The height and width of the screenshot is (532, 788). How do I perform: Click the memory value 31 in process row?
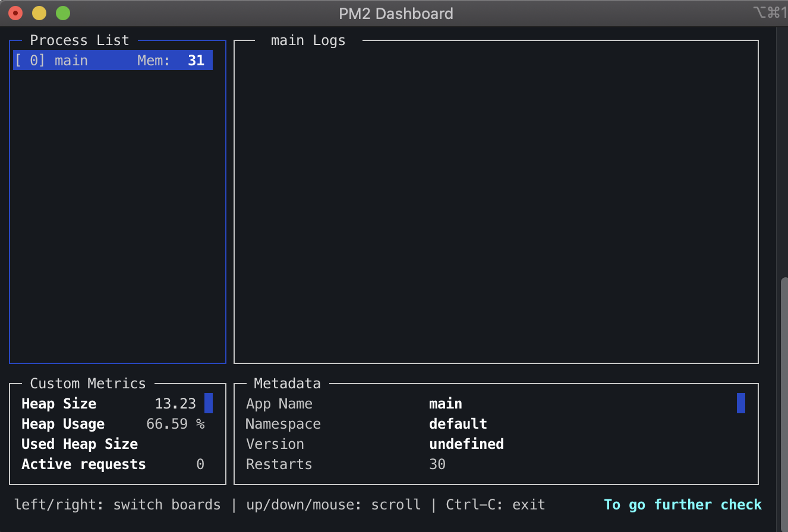[x=196, y=61]
